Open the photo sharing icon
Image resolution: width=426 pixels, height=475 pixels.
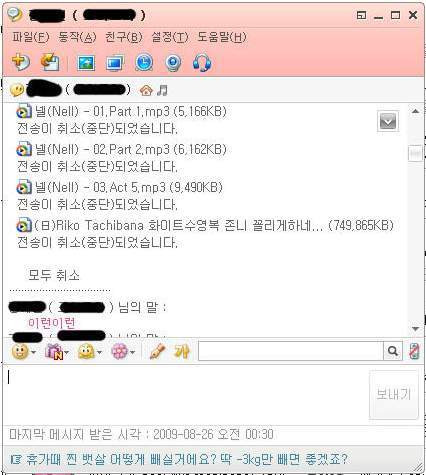[86, 63]
